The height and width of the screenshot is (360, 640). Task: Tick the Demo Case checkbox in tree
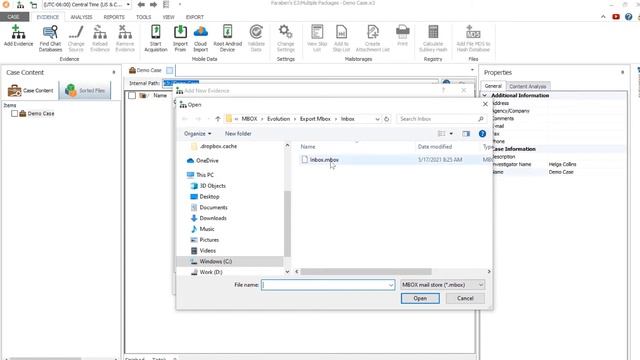pyautogui.click(x=14, y=113)
